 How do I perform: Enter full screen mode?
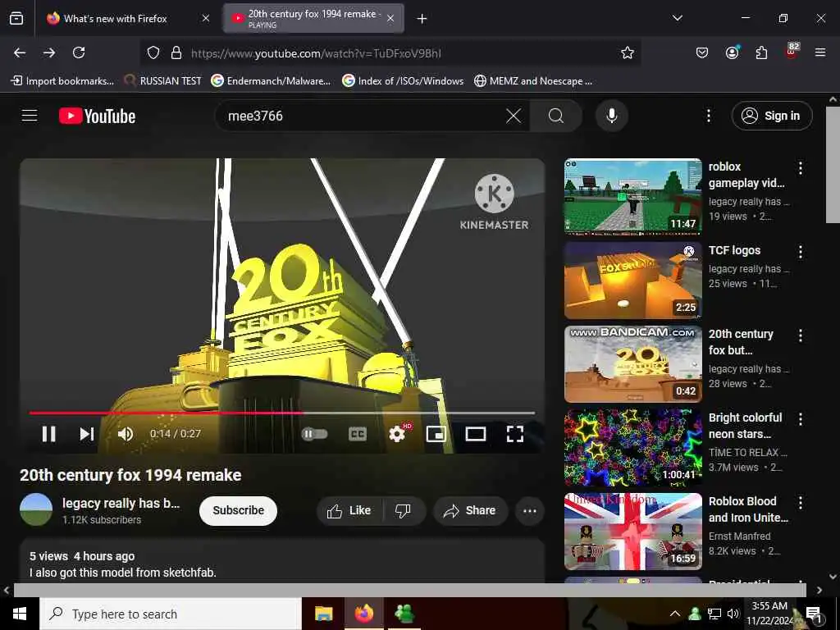pyautogui.click(x=515, y=433)
